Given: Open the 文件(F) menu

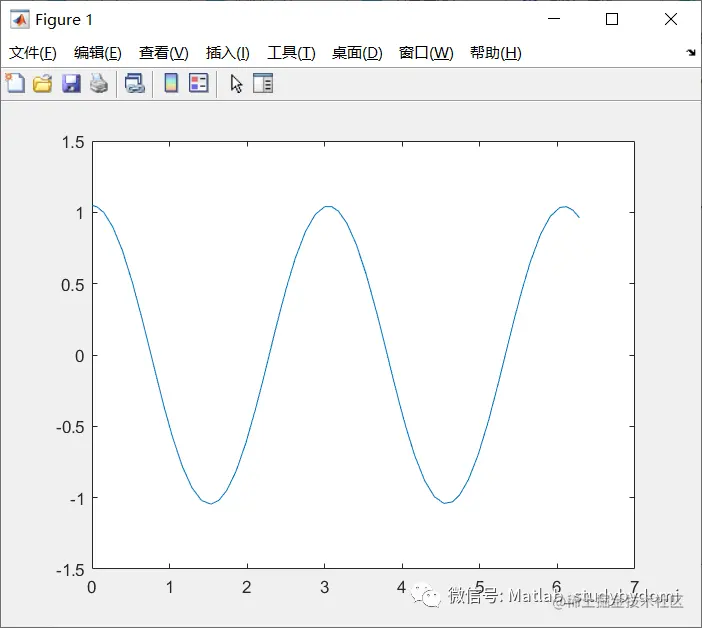Looking at the screenshot, I should click(33, 53).
